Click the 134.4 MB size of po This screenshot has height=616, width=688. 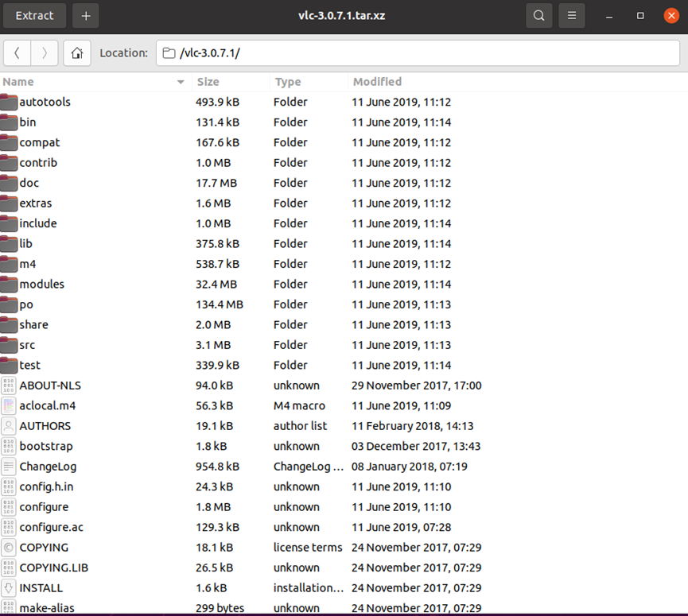point(220,304)
